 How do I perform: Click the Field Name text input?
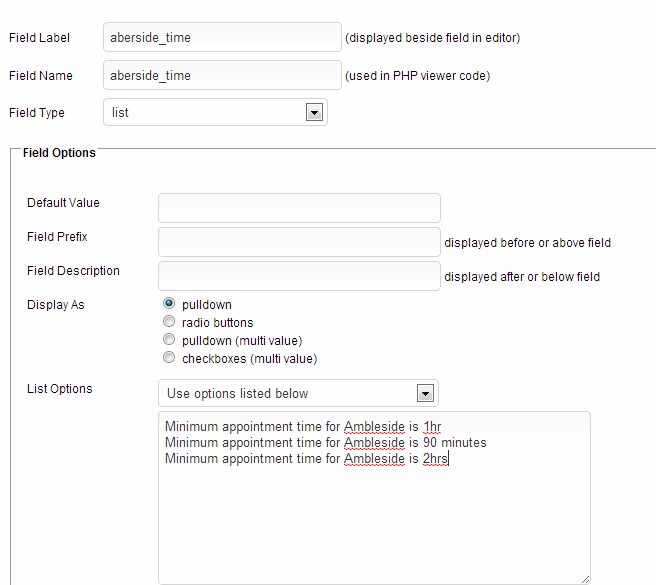point(222,75)
